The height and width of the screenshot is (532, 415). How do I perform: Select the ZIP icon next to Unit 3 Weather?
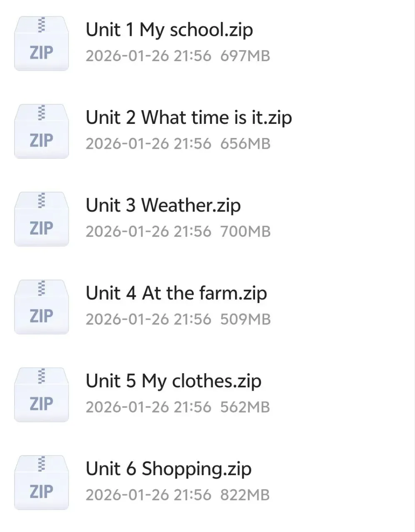(x=42, y=219)
